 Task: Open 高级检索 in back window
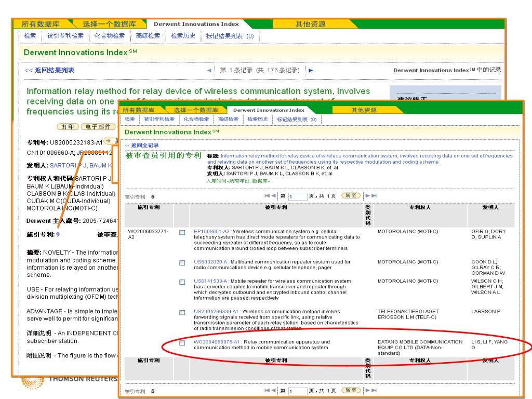pyautogui.click(x=148, y=36)
